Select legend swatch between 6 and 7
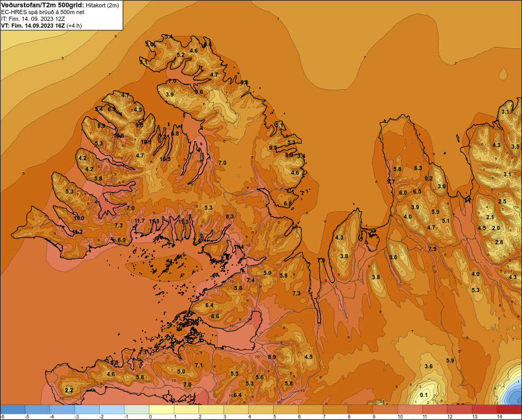 click(311, 409)
